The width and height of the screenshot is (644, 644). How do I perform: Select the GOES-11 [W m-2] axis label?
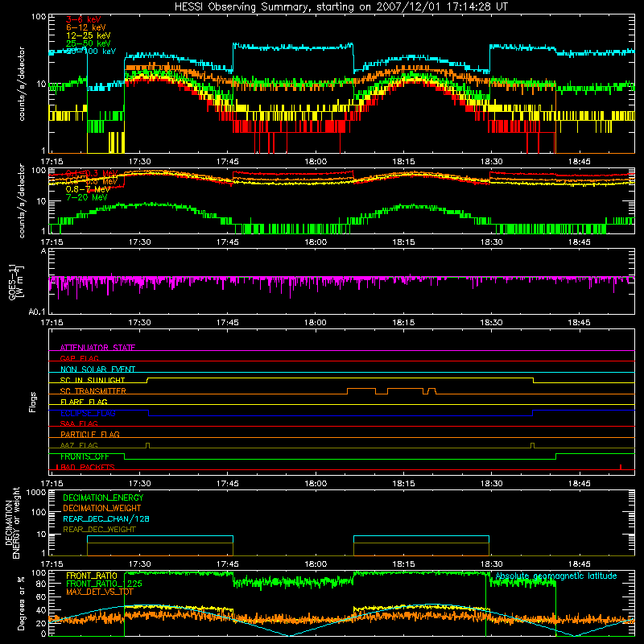pyautogui.click(x=16, y=282)
